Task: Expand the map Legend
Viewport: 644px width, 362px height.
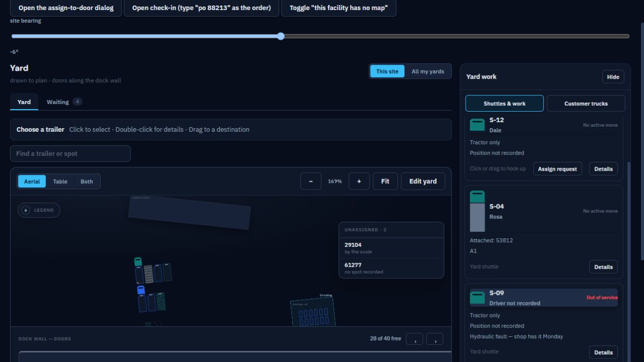Action: point(39,210)
